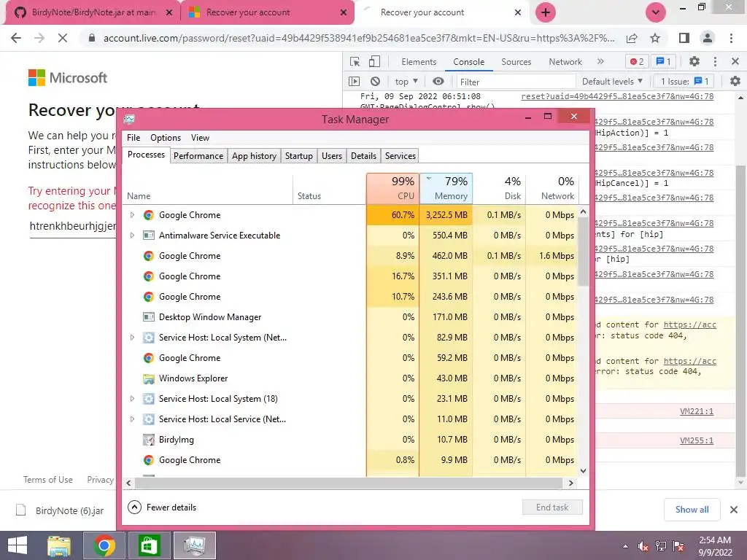Switch to Users tab in Task Manager
The image size is (747, 560).
[x=332, y=156]
